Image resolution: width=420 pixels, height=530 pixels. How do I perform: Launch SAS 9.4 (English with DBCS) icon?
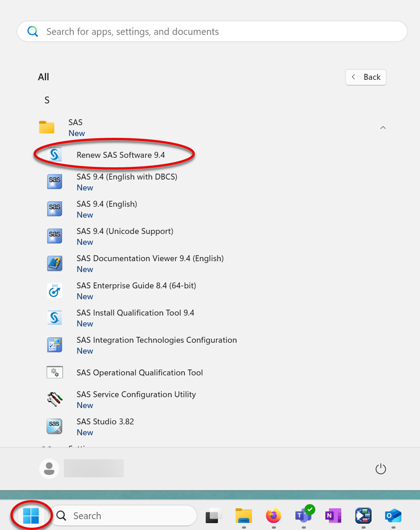click(55, 182)
